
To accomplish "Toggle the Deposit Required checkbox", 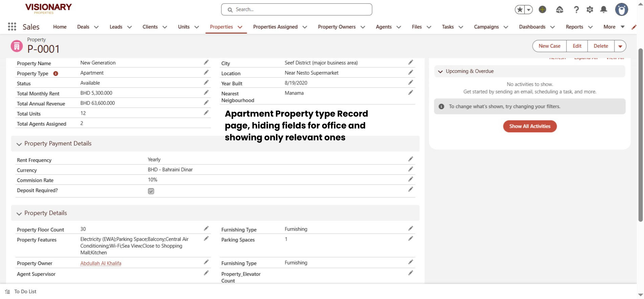I will click(151, 191).
